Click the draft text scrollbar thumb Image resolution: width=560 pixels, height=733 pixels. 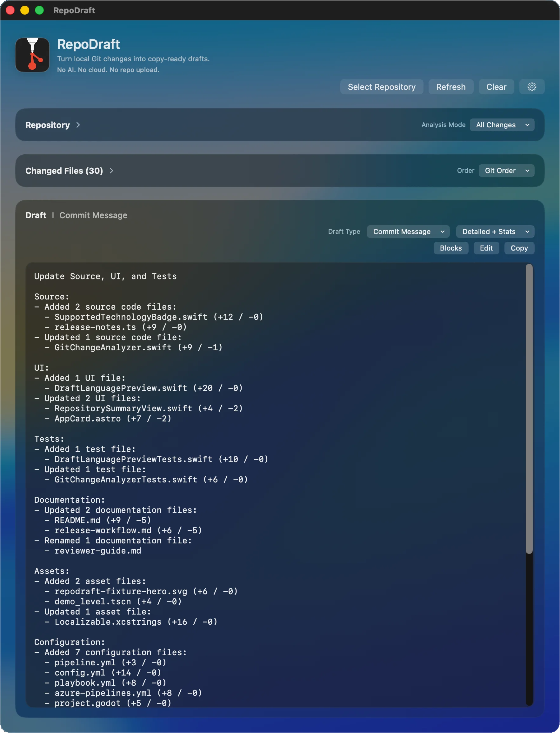[529, 408]
